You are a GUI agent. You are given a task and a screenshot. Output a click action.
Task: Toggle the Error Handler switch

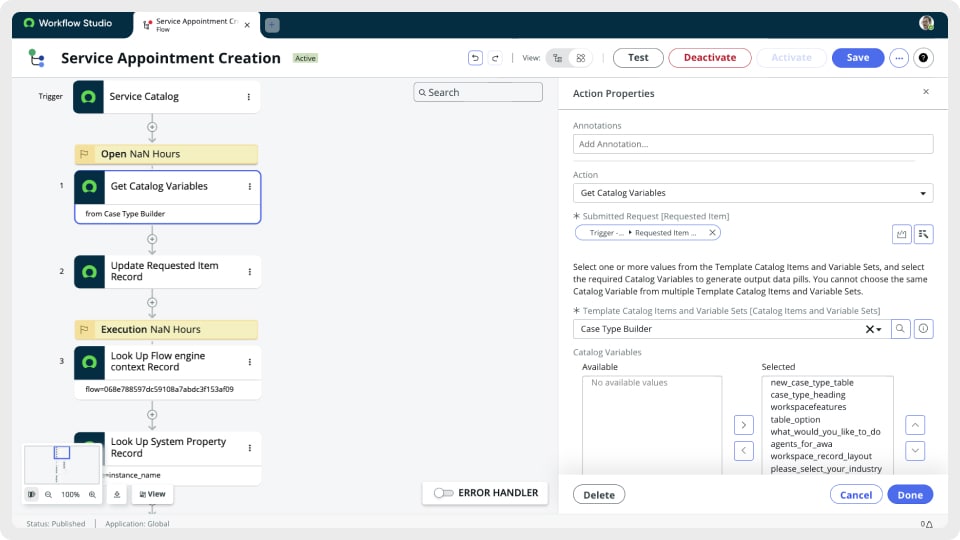point(444,493)
